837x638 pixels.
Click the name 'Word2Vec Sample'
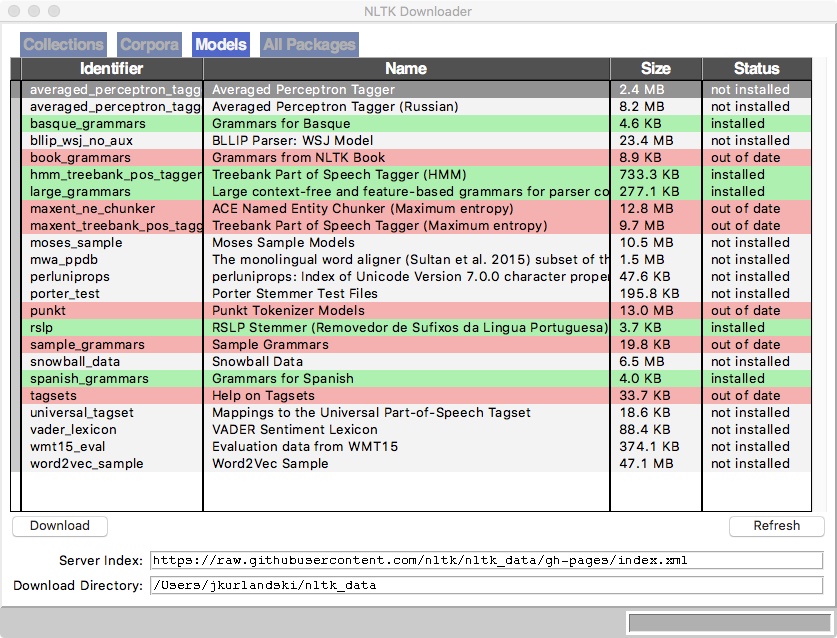tap(270, 464)
